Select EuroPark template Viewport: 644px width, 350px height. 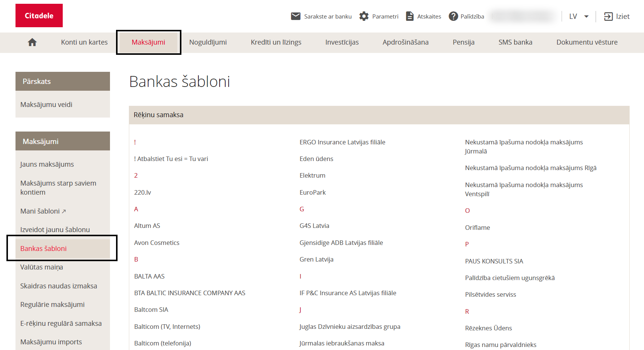coord(313,192)
